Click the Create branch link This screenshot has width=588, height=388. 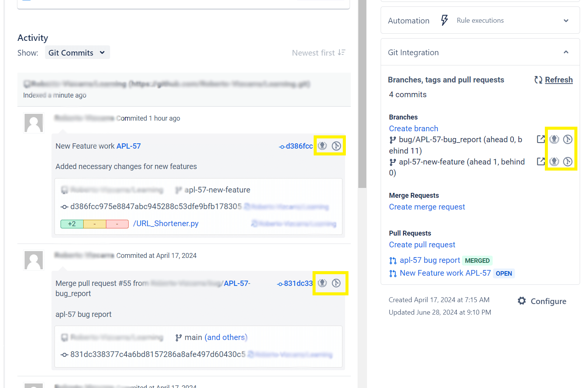414,129
